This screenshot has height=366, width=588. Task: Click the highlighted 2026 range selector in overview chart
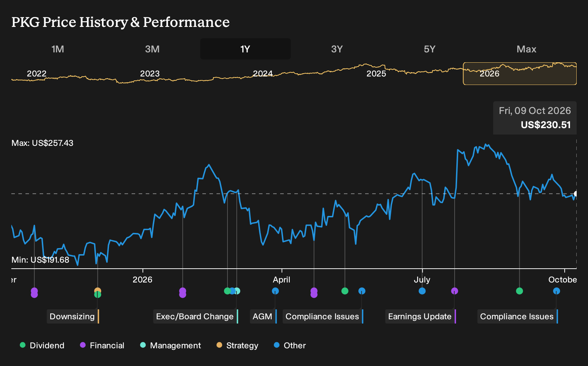tap(520, 74)
